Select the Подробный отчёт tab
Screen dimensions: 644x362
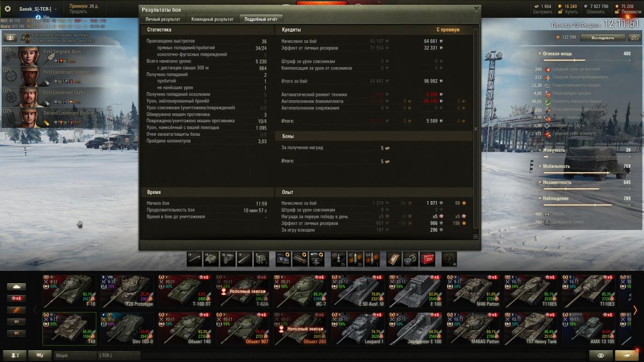261,19
